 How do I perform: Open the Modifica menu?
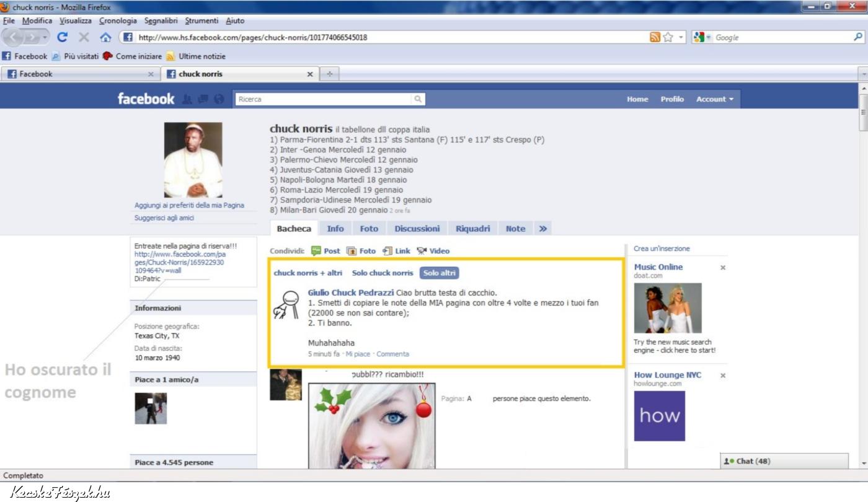37,20
